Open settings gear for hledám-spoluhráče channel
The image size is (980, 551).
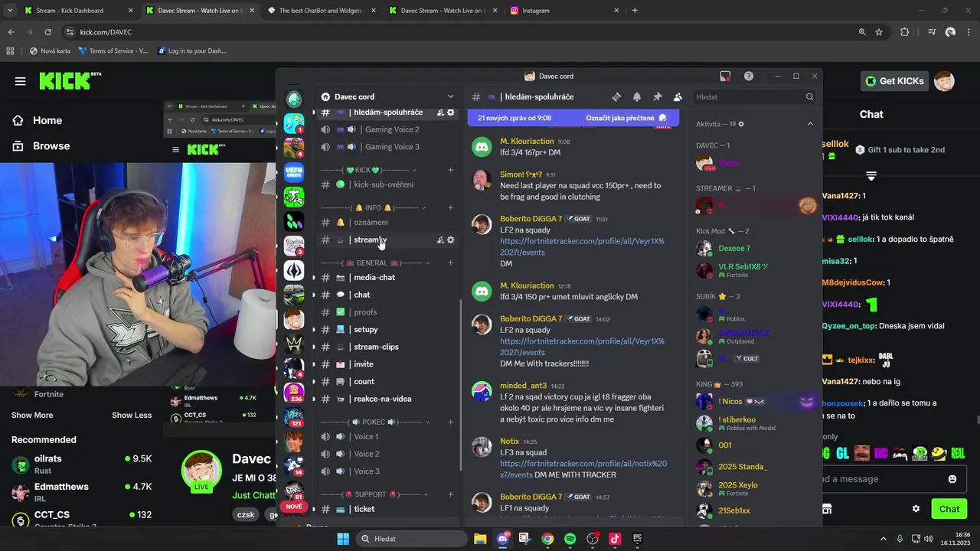click(x=451, y=112)
